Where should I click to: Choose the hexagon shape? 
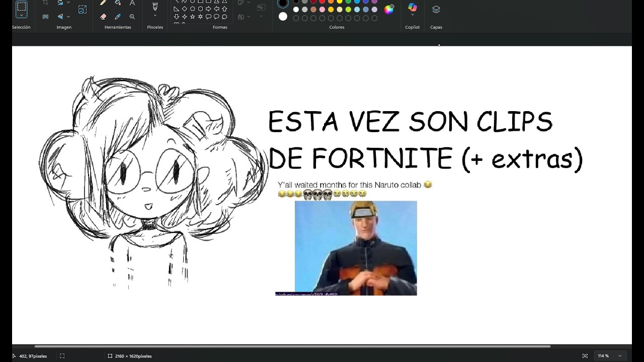[x=201, y=9]
